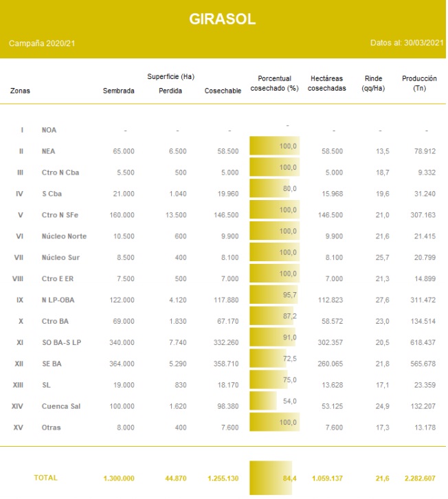The height and width of the screenshot is (499, 448).
Task: Select the Sembrada column header
Action: pos(118,91)
